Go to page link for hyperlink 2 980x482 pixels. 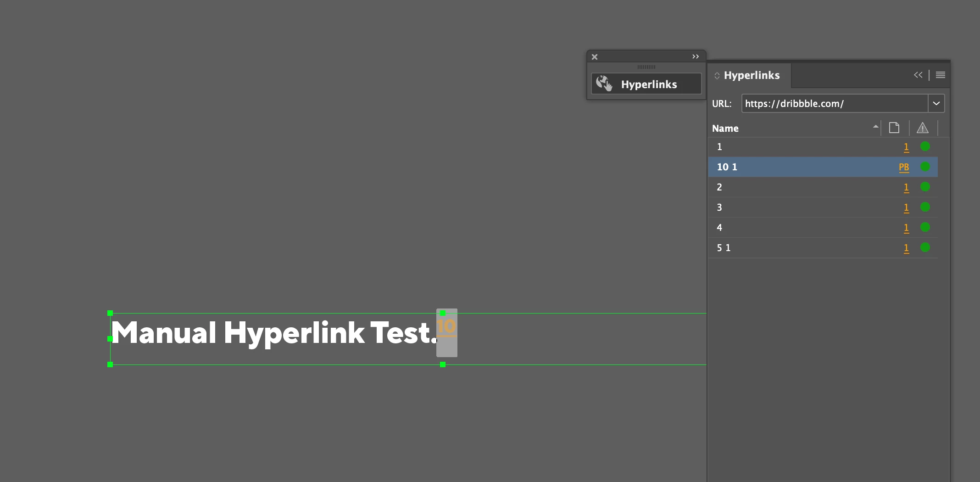coord(906,188)
